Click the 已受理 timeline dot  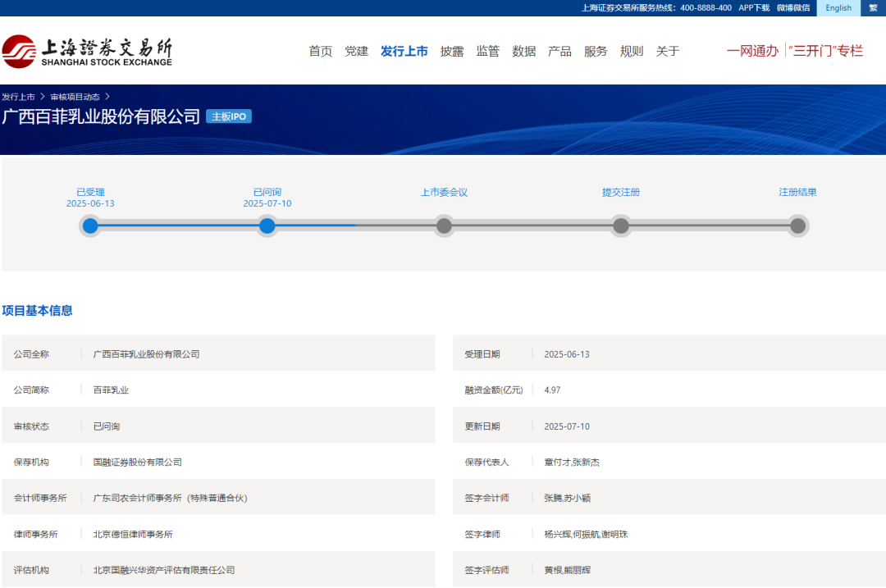click(90, 226)
